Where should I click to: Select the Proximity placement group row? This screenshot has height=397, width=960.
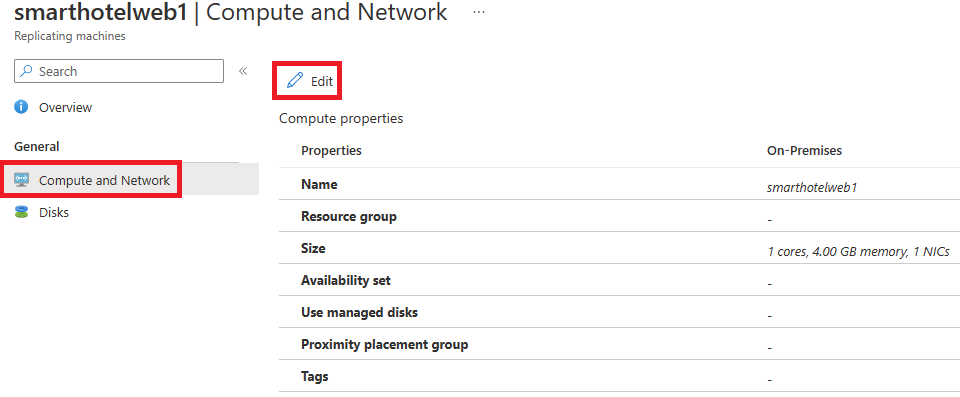(x=619, y=344)
